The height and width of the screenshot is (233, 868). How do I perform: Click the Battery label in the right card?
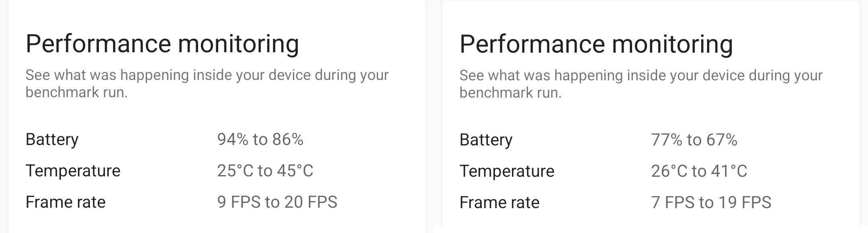pyautogui.click(x=486, y=140)
